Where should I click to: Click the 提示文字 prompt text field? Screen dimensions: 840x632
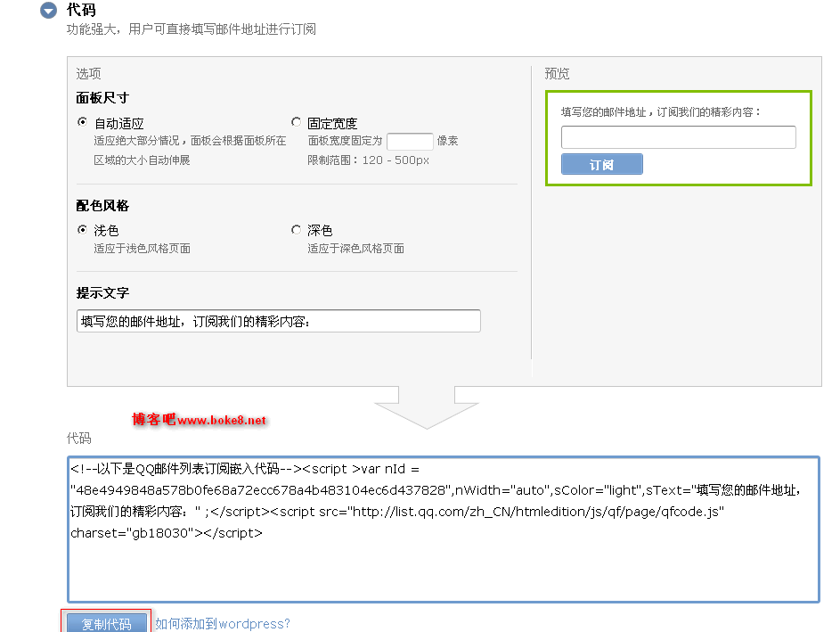[x=279, y=321]
